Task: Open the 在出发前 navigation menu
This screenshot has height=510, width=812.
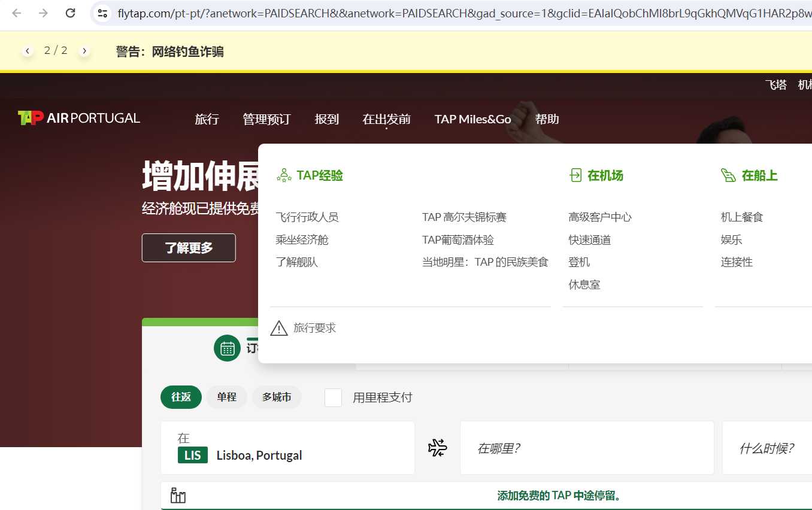Action: [x=386, y=119]
